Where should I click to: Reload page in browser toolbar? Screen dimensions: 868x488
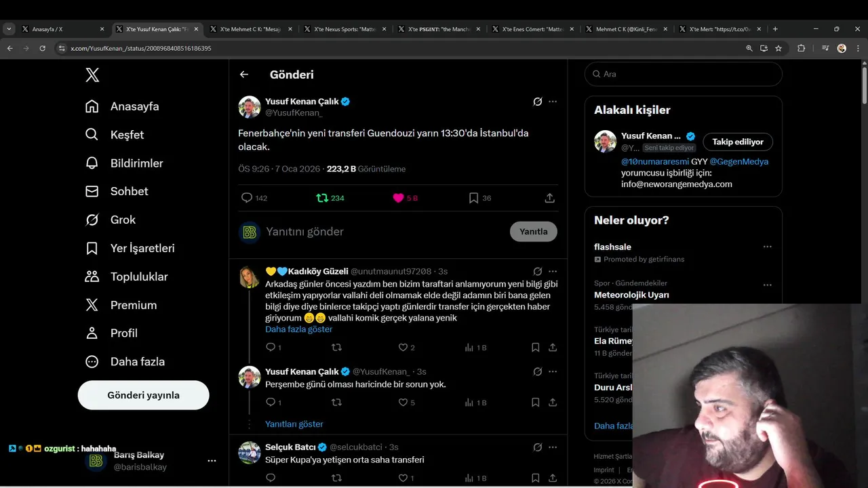[42, 48]
